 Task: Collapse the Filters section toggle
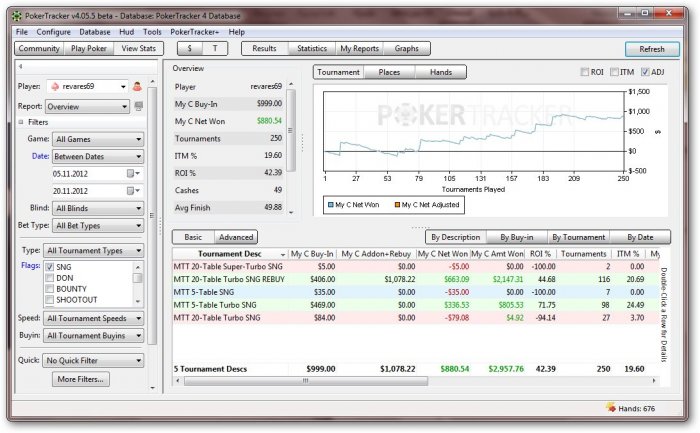(x=21, y=122)
